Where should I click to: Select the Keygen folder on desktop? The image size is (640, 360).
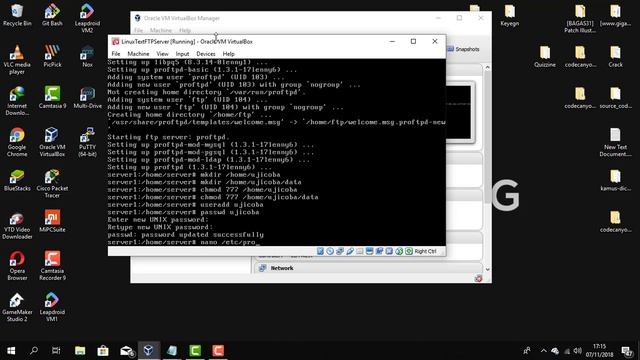509,16
